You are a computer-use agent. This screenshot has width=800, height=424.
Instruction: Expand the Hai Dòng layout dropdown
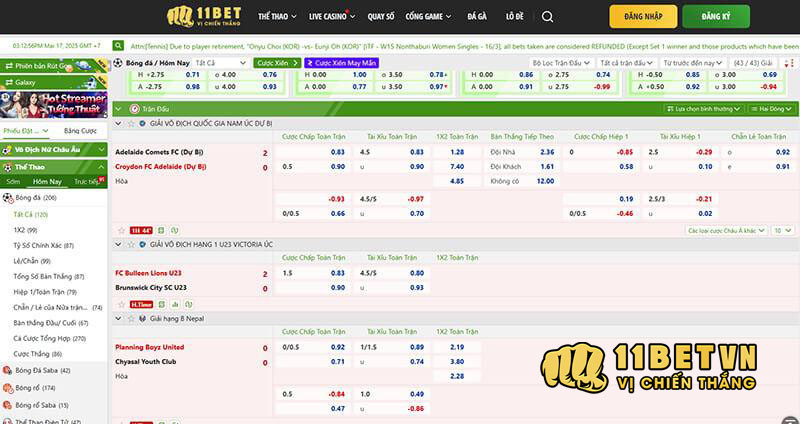771,108
